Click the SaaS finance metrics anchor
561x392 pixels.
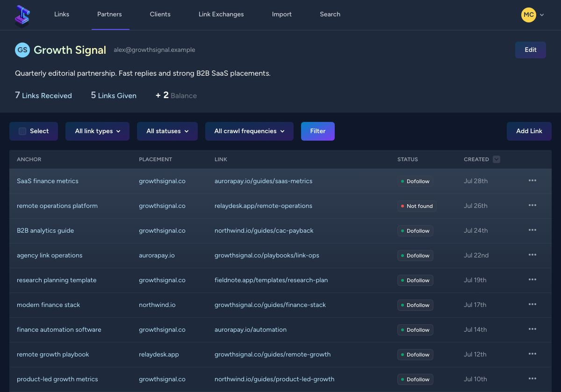tap(48, 181)
